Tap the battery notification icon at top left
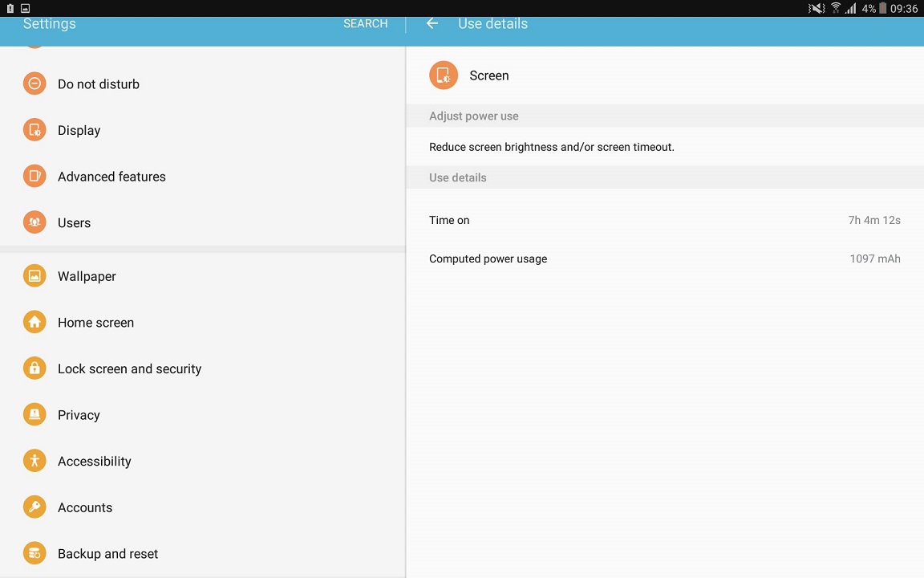Screen dimensions: 924x578 click(x=10, y=8)
